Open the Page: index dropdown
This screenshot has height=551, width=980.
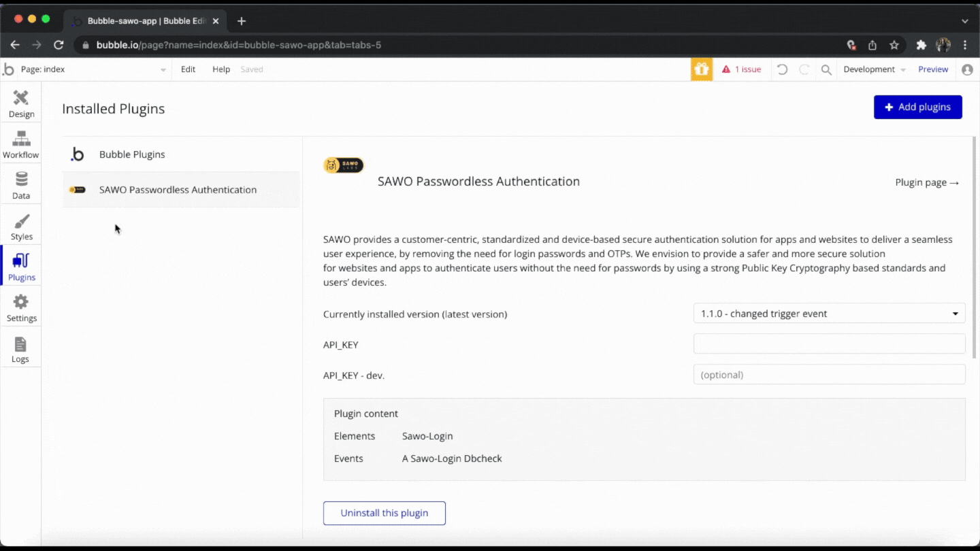(x=93, y=69)
